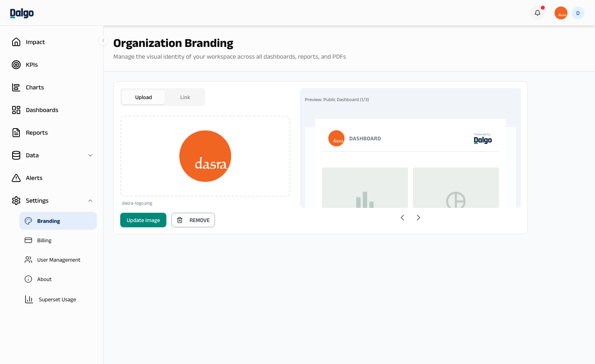Open the Superset Usage page
This screenshot has width=595, height=364.
pyautogui.click(x=58, y=299)
